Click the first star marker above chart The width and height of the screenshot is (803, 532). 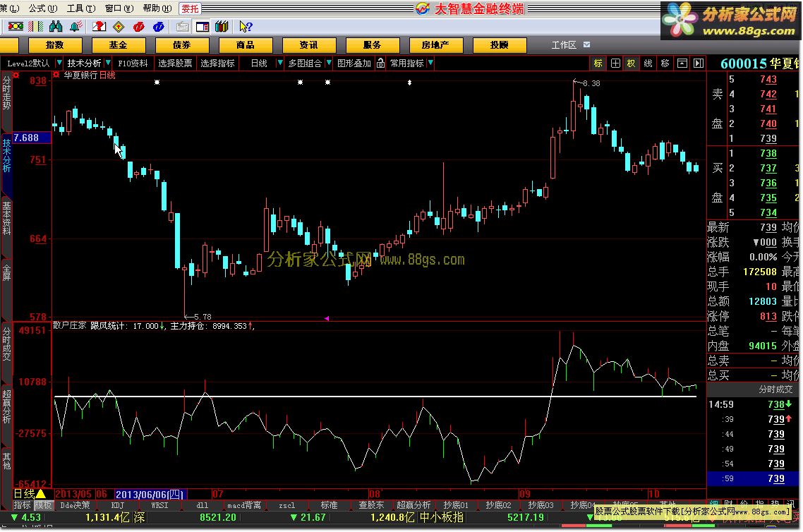(x=157, y=83)
